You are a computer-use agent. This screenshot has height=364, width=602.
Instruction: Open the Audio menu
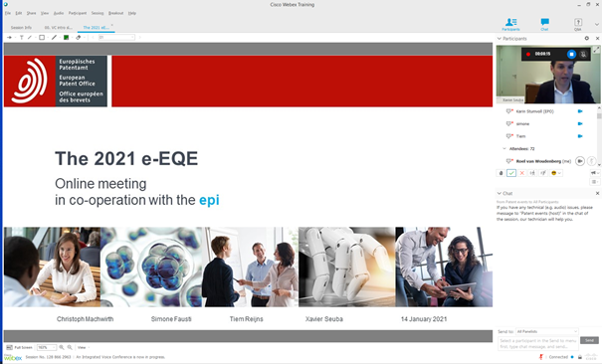pyautogui.click(x=59, y=13)
